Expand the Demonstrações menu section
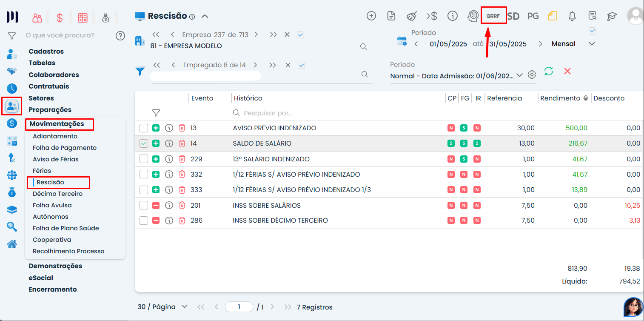The width and height of the screenshot is (644, 321). (x=55, y=266)
